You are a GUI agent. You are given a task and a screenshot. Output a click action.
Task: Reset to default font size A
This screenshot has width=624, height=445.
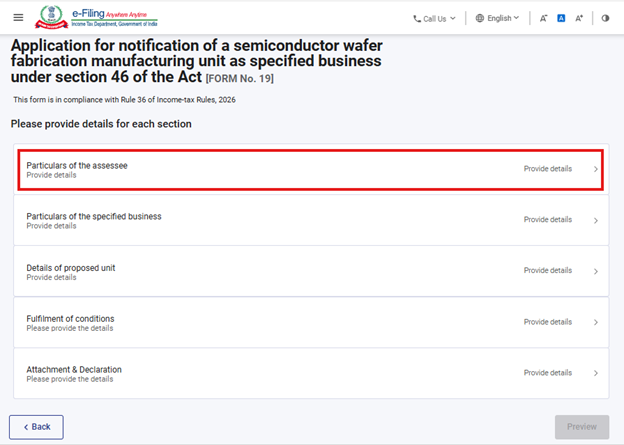[561, 18]
